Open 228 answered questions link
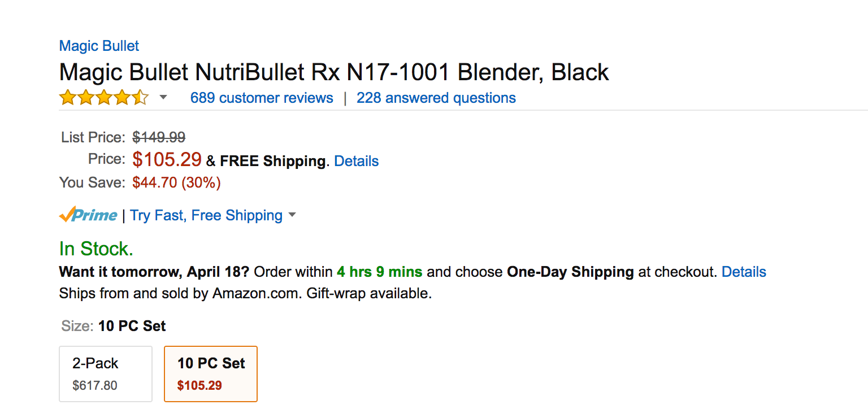The width and height of the screenshot is (868, 409). (436, 98)
